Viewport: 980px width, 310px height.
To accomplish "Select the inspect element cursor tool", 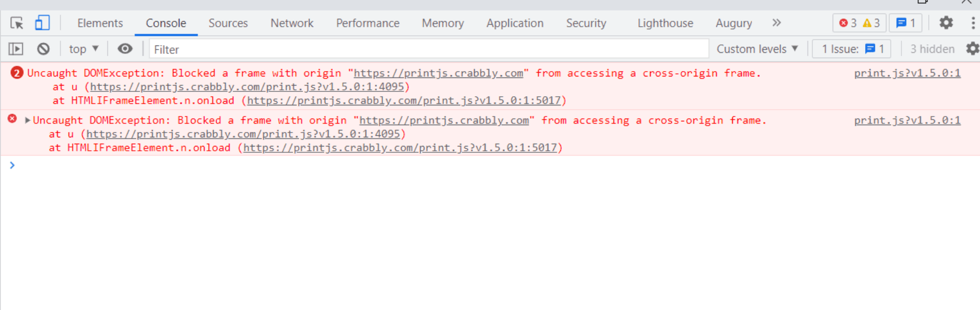I will (16, 22).
